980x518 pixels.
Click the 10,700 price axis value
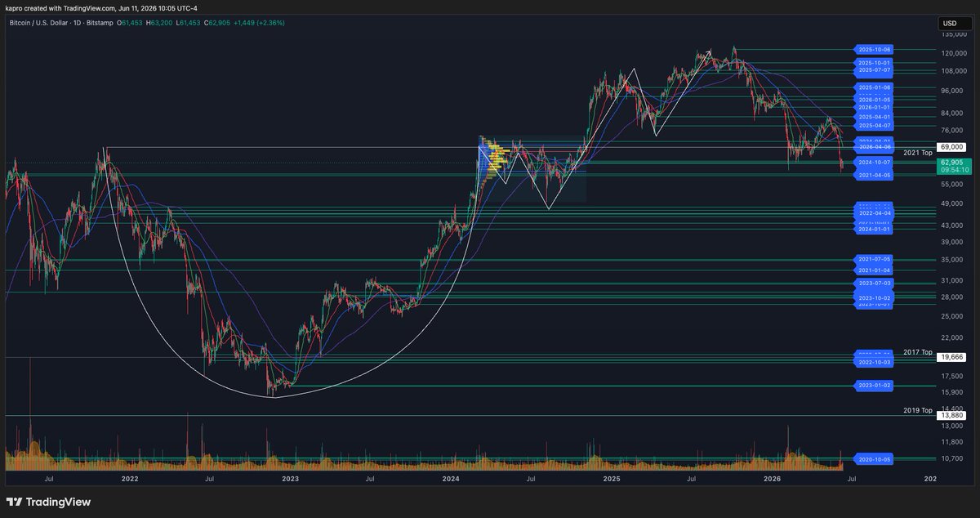[954, 458]
